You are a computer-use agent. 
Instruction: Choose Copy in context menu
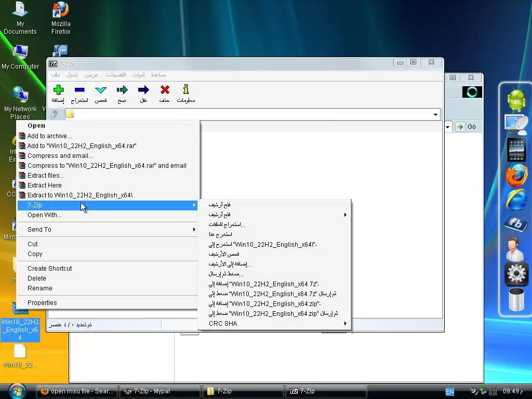pyautogui.click(x=107, y=254)
